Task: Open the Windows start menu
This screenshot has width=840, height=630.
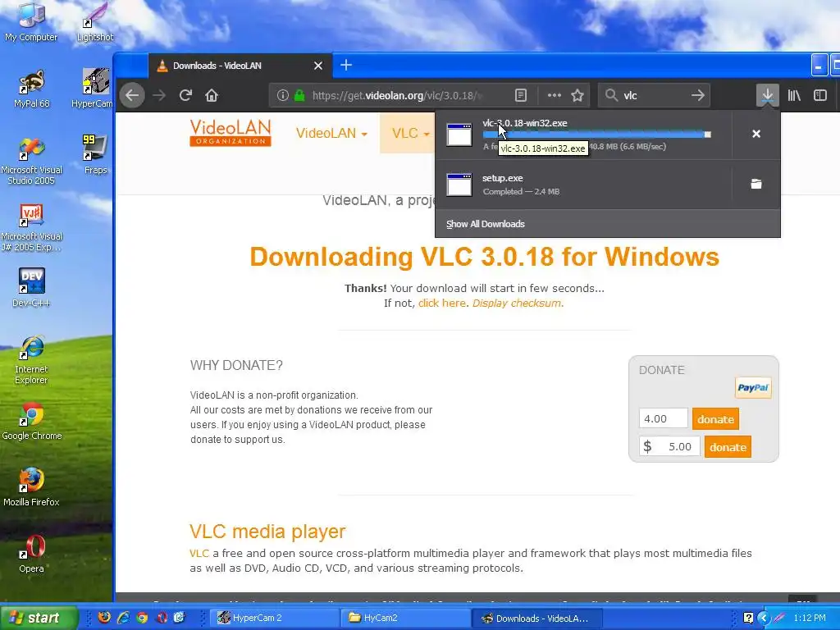Action: (39, 618)
